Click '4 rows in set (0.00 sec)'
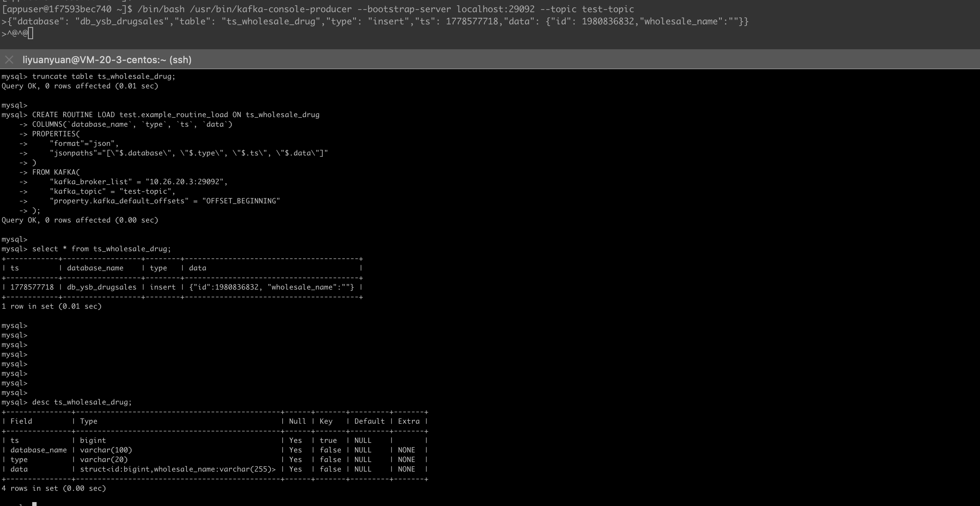Screen dimensions: 980x506 click(x=54, y=488)
